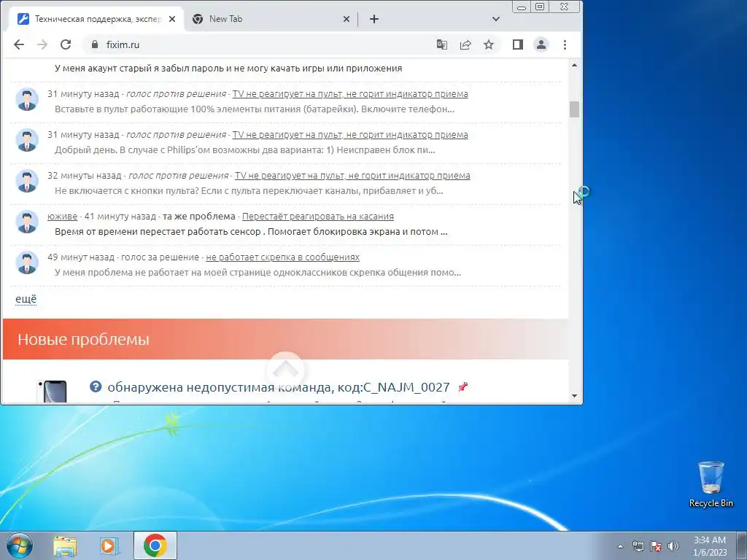Screen dimensions: 747x560
Task: Click avatar beside first 31 минуту назад entry
Action: pyautogui.click(x=27, y=99)
